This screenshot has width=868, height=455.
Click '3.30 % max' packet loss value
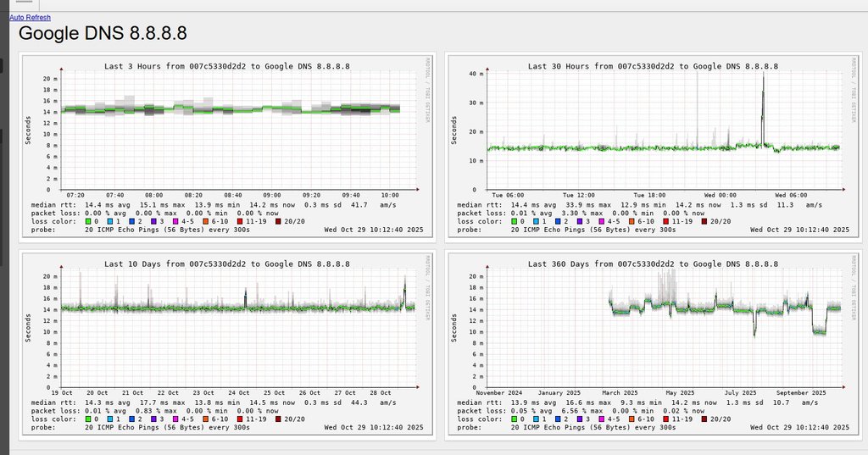[582, 214]
